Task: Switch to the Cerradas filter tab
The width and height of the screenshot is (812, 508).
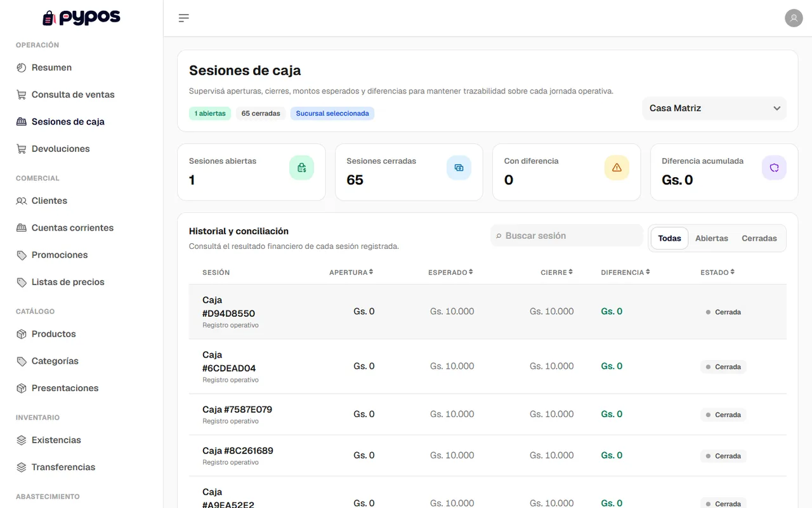Action: (759, 238)
